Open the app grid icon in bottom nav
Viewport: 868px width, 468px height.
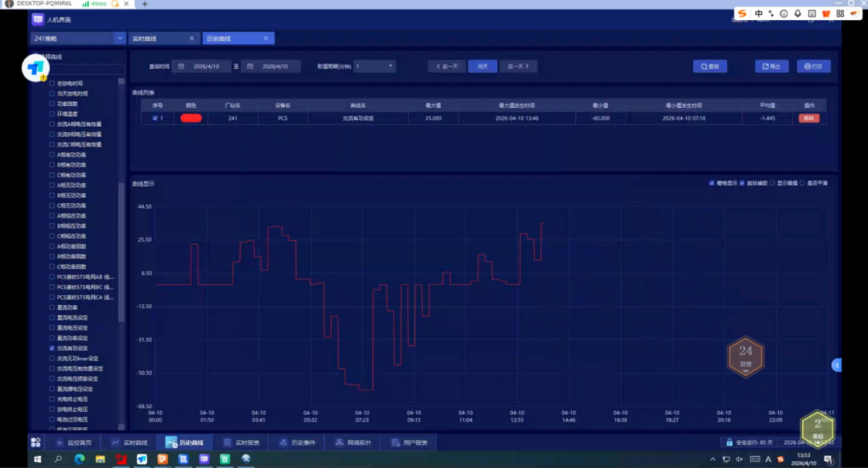coord(36,442)
